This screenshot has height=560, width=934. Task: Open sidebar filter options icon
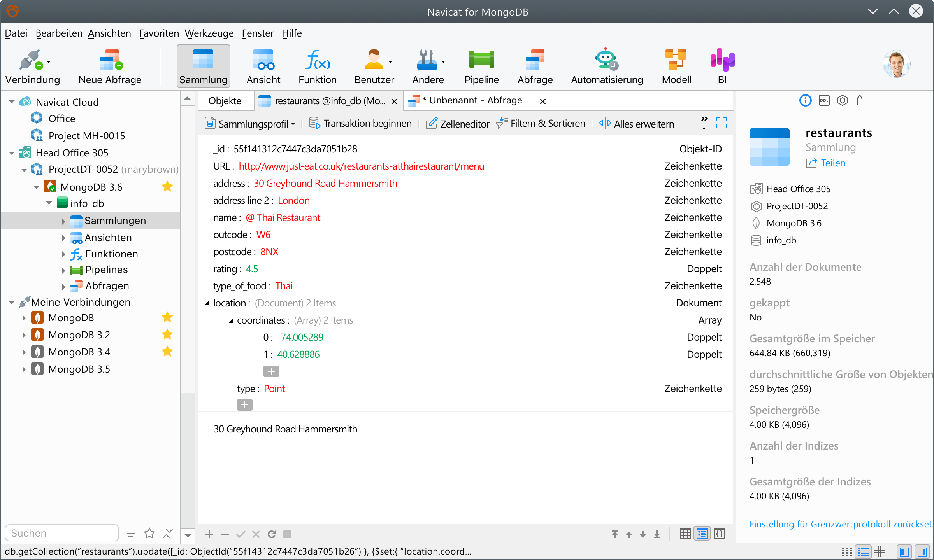coord(131,533)
